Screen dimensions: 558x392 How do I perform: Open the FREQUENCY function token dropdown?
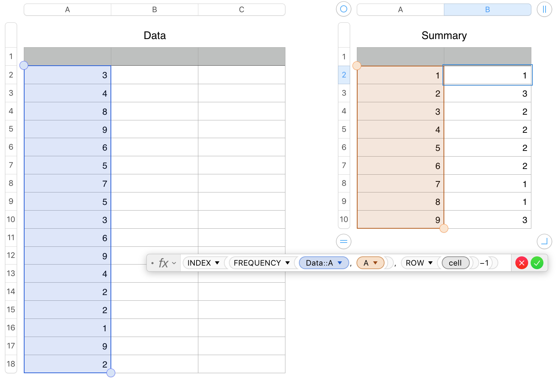[288, 263]
